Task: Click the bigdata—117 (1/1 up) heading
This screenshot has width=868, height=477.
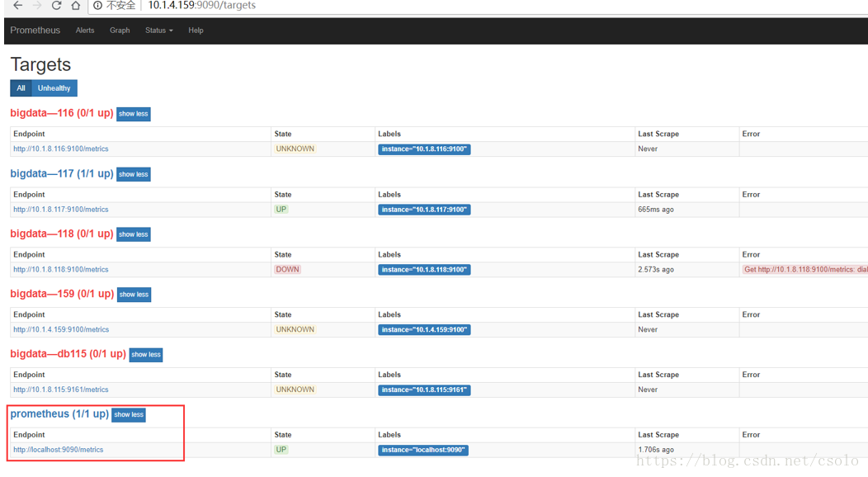Action: 61,174
